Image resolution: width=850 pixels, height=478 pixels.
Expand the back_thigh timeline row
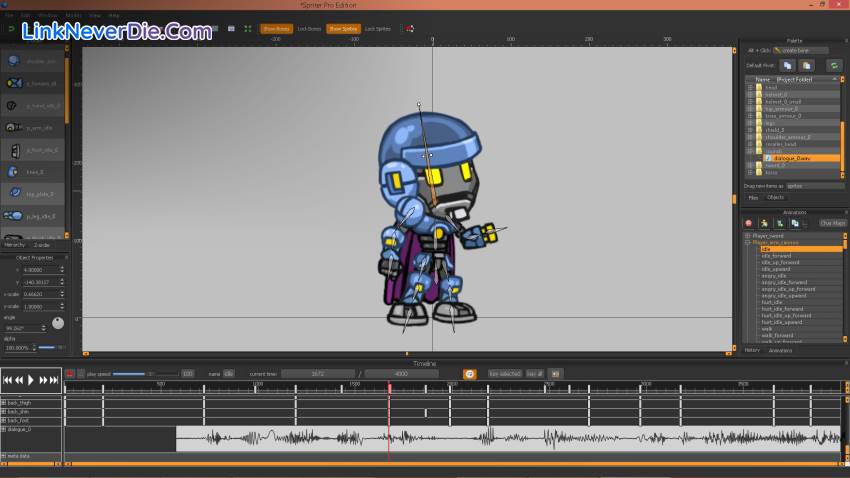point(4,403)
